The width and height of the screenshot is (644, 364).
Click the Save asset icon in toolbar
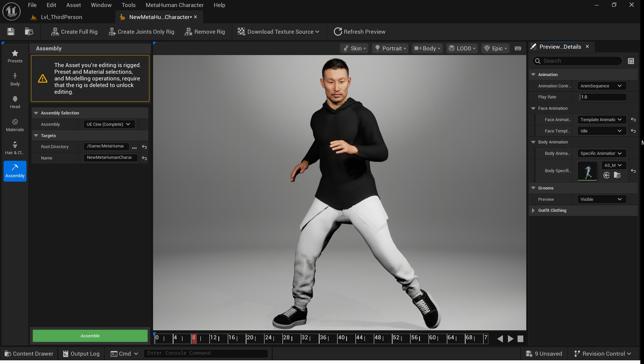11,32
